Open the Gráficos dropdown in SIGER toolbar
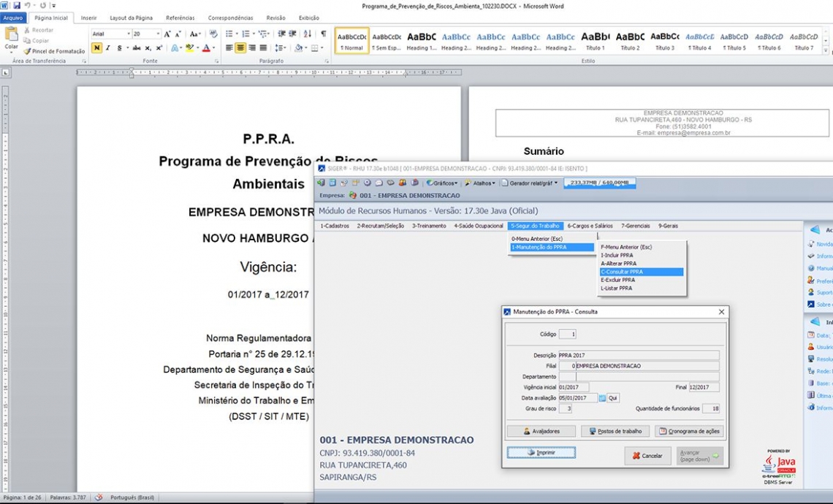Screen dimensions: 833x504 pyautogui.click(x=443, y=183)
